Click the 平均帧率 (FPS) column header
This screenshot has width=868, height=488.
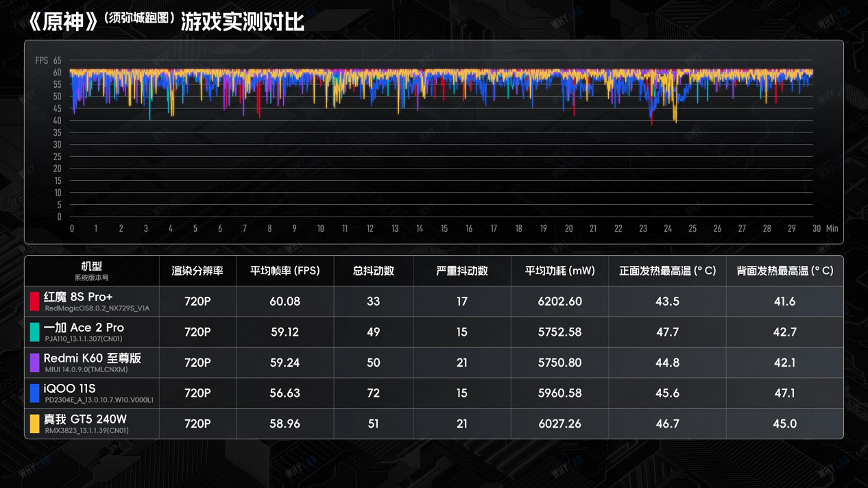pyautogui.click(x=285, y=271)
